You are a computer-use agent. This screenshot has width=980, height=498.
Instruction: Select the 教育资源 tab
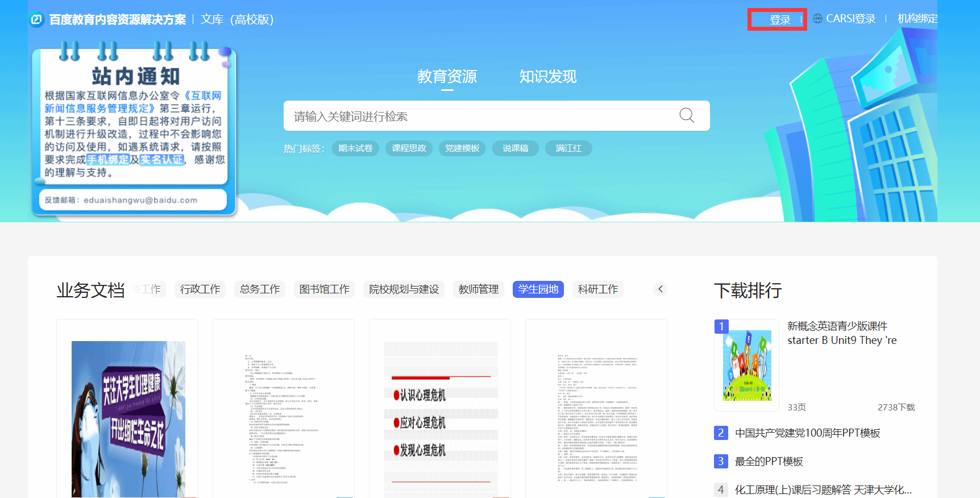click(447, 77)
